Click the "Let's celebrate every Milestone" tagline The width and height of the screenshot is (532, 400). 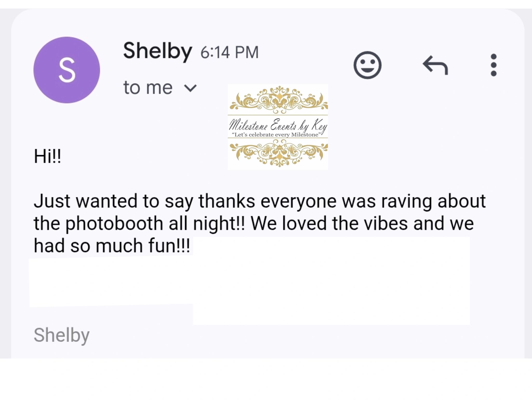pyautogui.click(x=276, y=135)
